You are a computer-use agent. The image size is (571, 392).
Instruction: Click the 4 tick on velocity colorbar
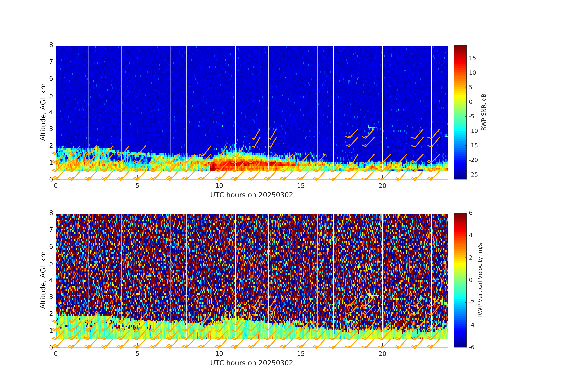tap(471, 235)
